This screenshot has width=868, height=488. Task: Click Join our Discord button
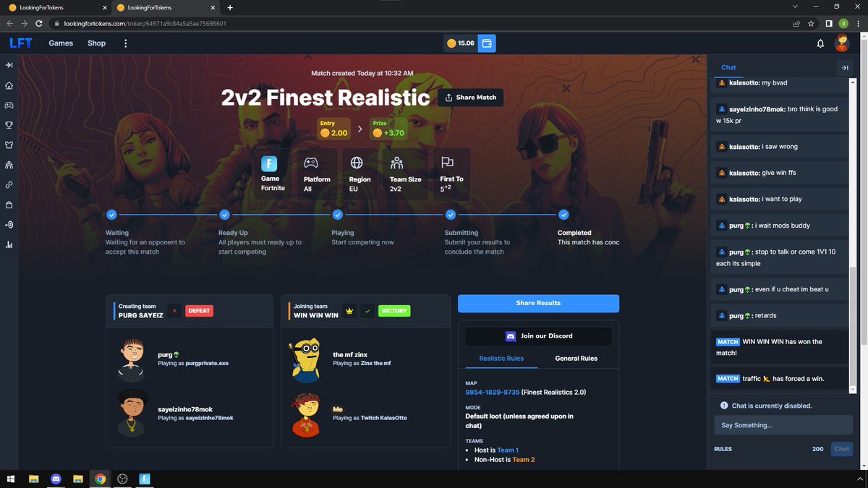[x=539, y=336]
